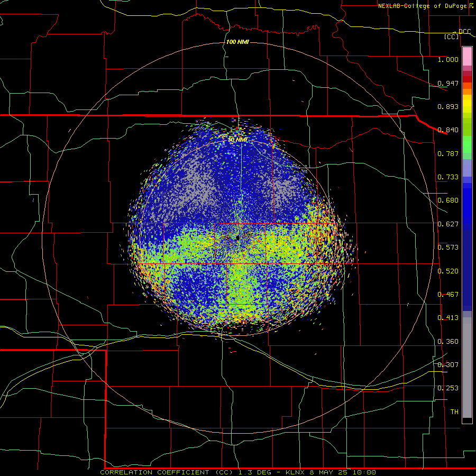Screen dimensions: 476x476
Task: Click the KLNX 8 MAY 25 10:00 timestamp
Action: (x=331, y=472)
